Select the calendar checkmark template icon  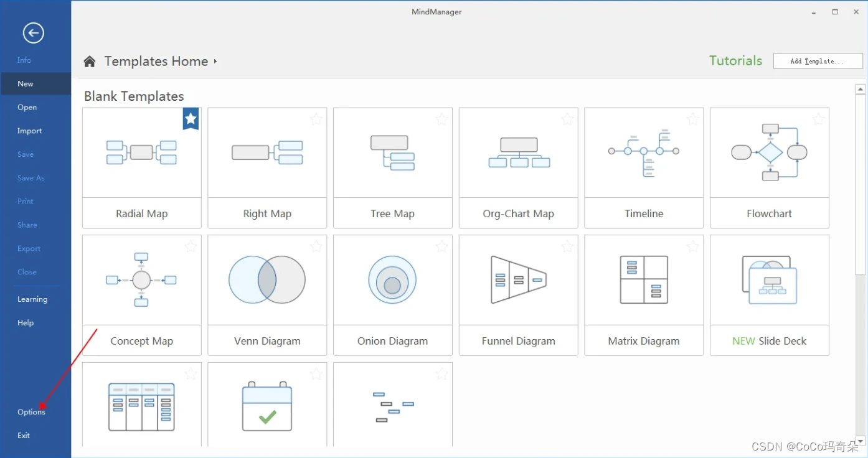click(267, 406)
